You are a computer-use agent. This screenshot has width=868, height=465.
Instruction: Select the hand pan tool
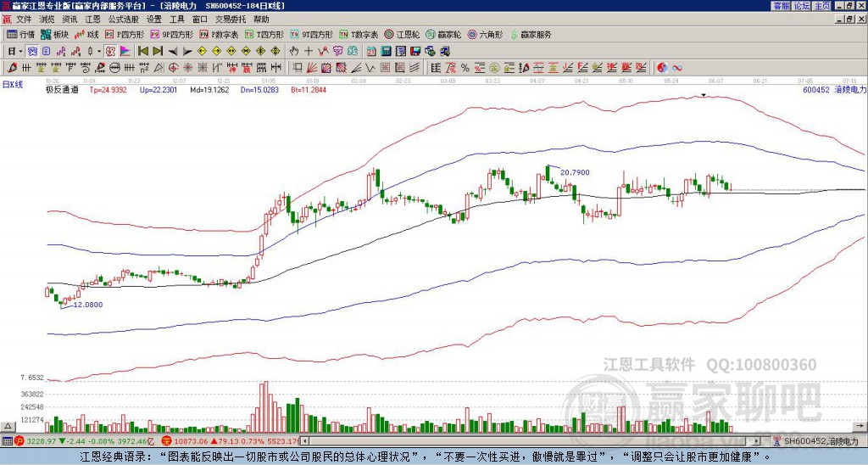click(x=293, y=52)
